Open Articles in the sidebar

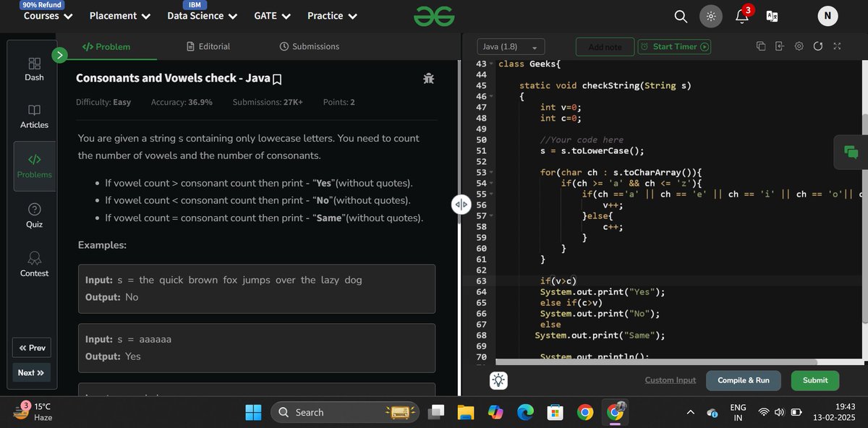(34, 116)
